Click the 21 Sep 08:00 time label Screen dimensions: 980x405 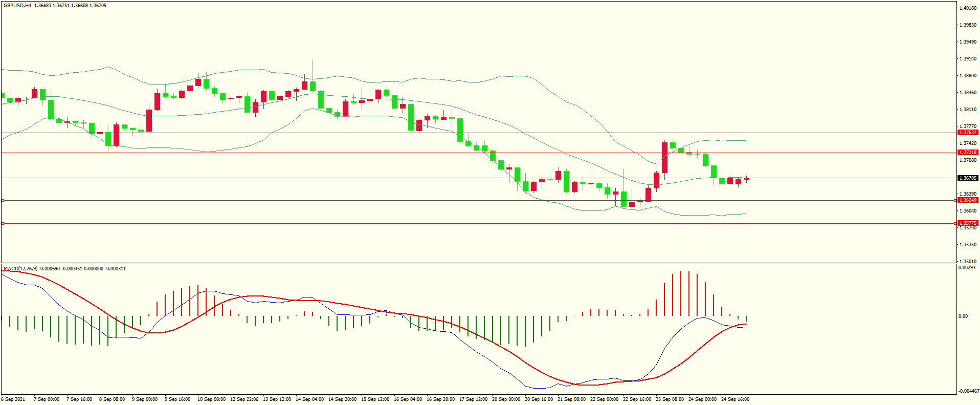(571, 399)
